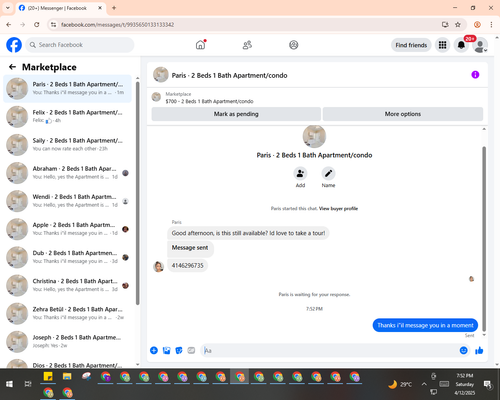Open the account profile menu
This screenshot has width=500, height=400.
click(x=480, y=45)
